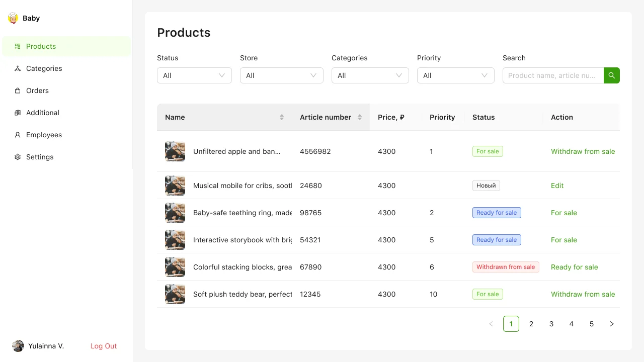Click the Categories sidebar icon
The height and width of the screenshot is (362, 644).
tap(18, 68)
